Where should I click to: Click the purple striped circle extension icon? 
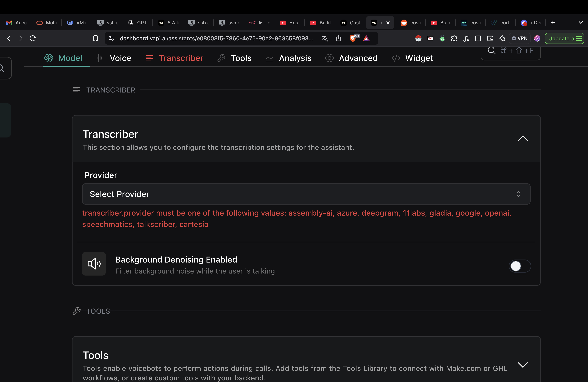coord(537,38)
